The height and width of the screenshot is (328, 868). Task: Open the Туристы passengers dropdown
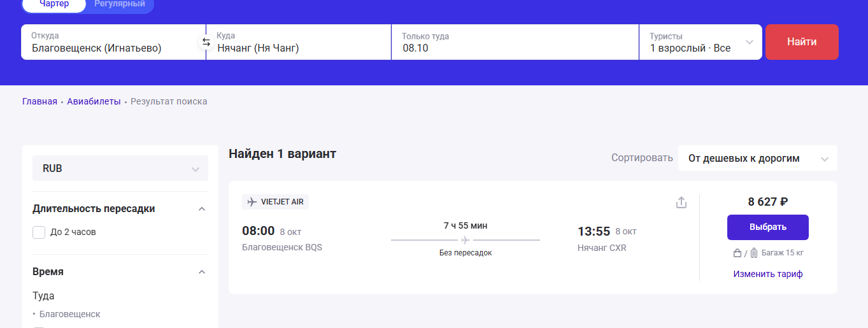[x=700, y=42]
